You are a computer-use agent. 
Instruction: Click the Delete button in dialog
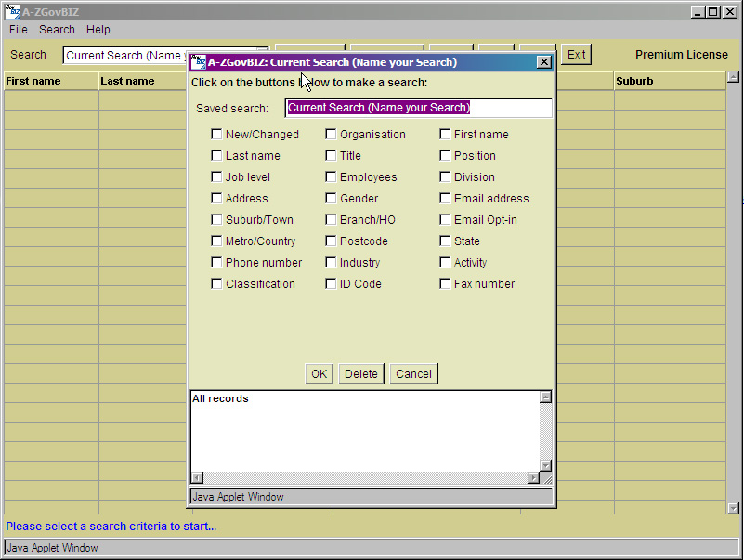[361, 374]
